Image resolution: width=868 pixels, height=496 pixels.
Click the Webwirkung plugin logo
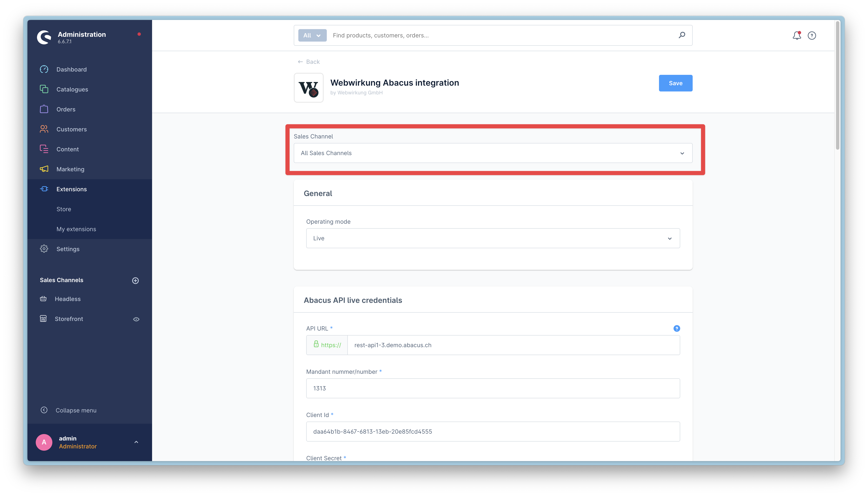pos(308,88)
